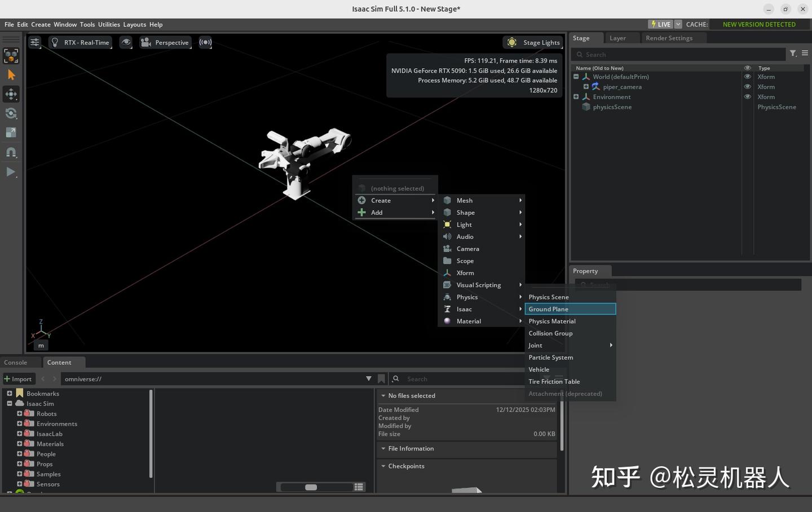Viewport: 812px width, 512px height.
Task: Open the RTX - Real-Time renderer menu
Action: [80, 42]
